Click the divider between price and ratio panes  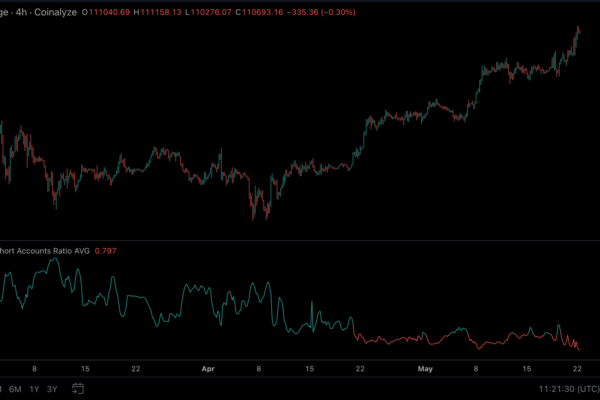click(300, 240)
